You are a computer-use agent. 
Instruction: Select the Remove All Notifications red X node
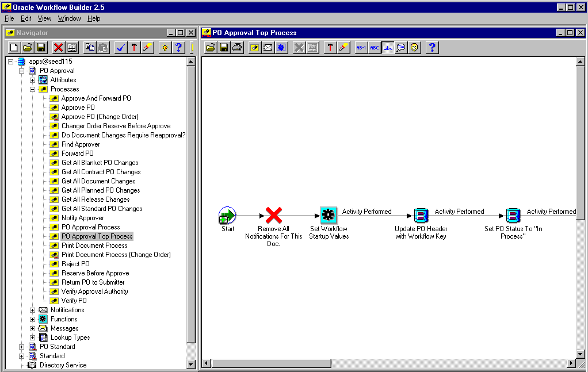click(274, 216)
